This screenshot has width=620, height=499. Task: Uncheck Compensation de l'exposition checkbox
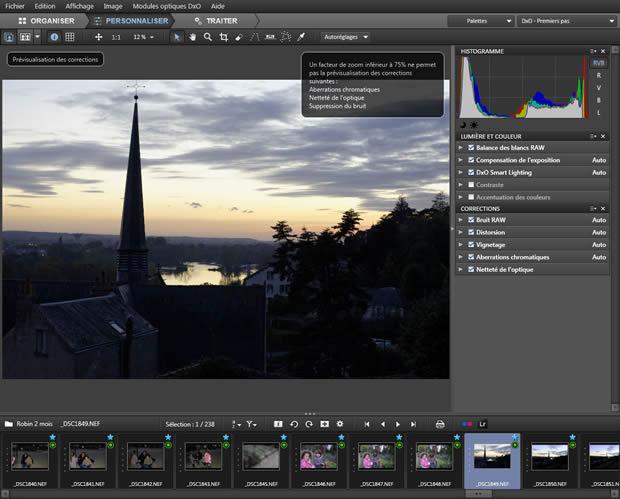pos(471,160)
